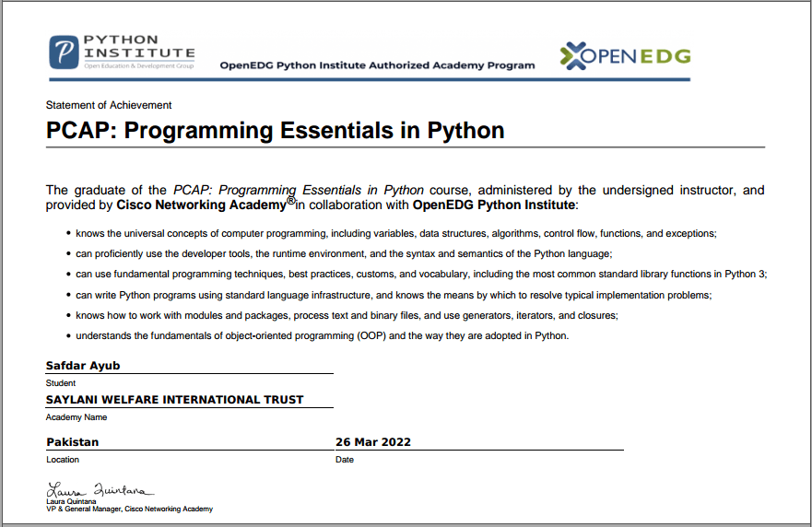Select student name "Safdar Ayub"
812x527 pixels.
[x=83, y=366]
